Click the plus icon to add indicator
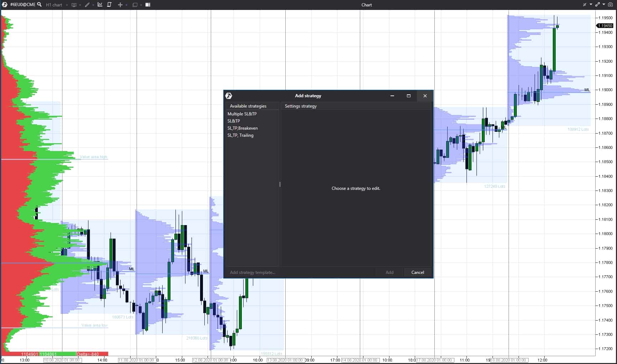 121,5
